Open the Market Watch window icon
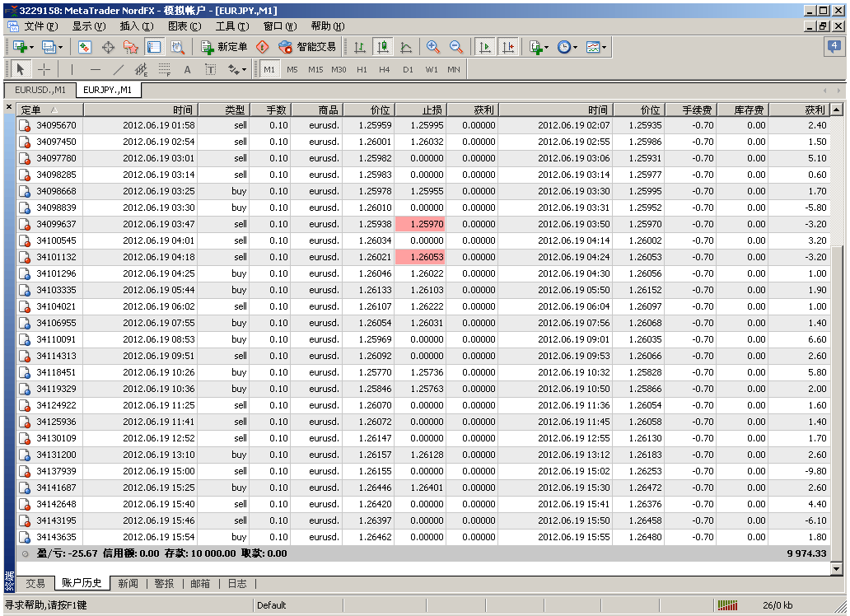Image resolution: width=850 pixels, height=616 pixels. [84, 47]
